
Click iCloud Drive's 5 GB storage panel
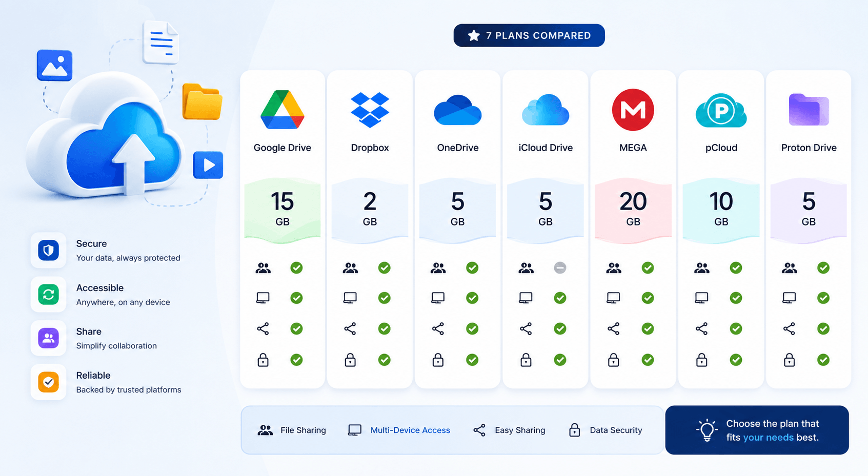546,210
